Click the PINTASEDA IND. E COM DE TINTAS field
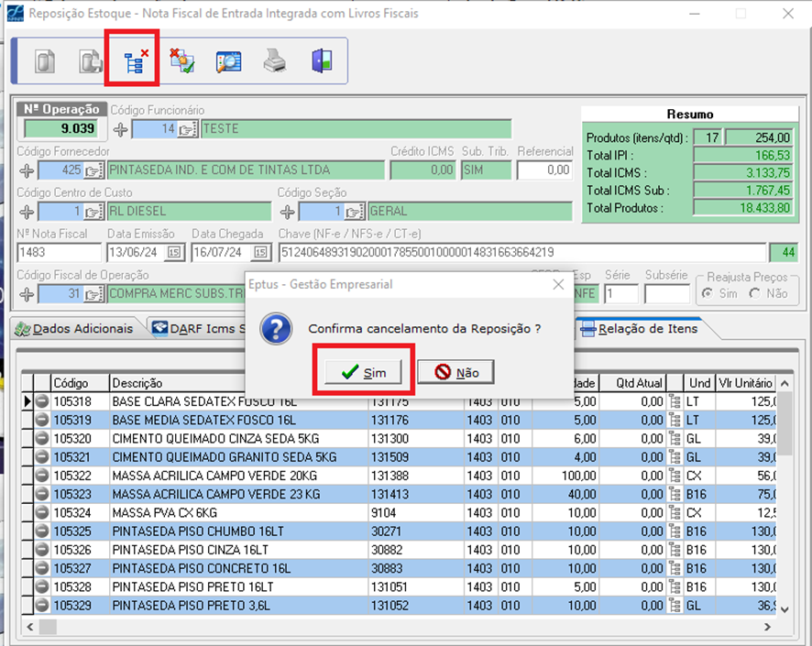Viewport: 812px width, 646px height. (x=246, y=170)
